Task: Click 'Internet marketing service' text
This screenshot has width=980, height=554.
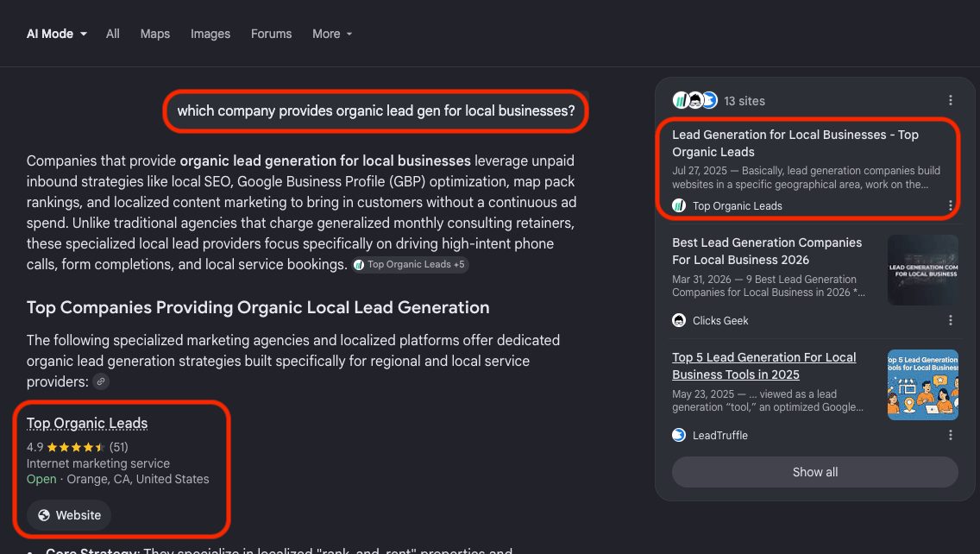Action: 98,463
